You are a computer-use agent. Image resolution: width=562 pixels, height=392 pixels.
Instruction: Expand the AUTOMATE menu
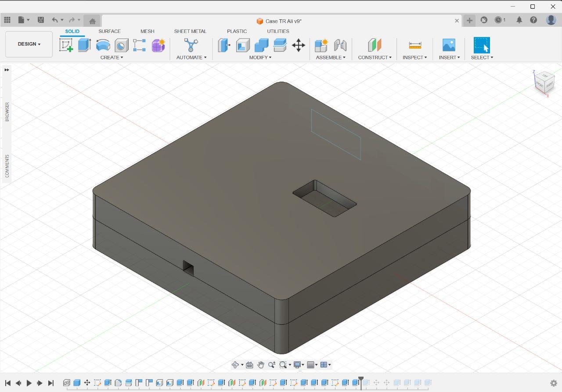[x=191, y=58]
